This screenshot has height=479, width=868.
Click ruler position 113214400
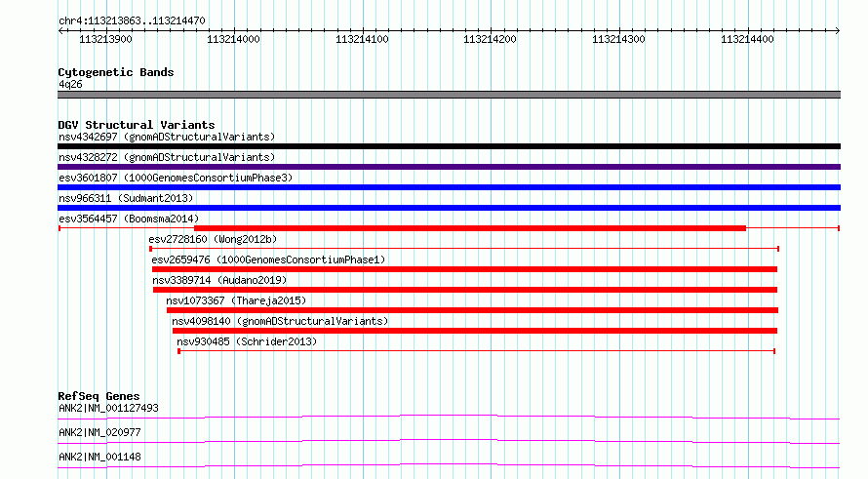tap(747, 39)
